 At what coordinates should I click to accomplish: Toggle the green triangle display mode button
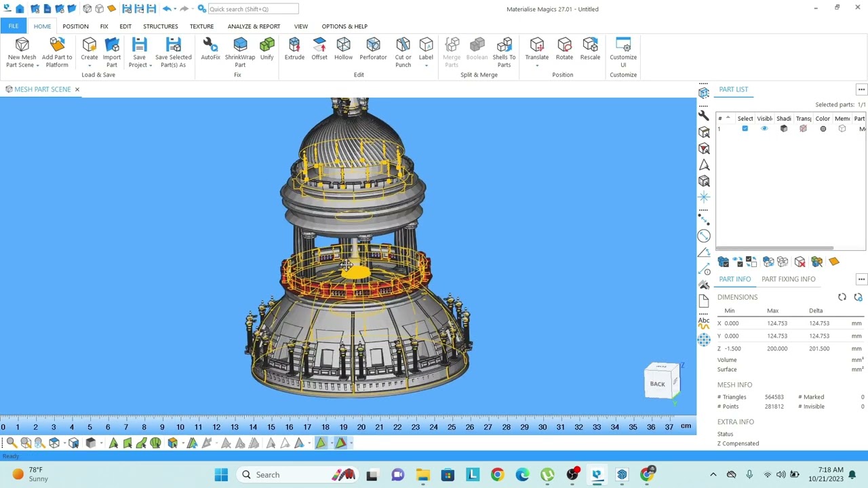(x=321, y=443)
